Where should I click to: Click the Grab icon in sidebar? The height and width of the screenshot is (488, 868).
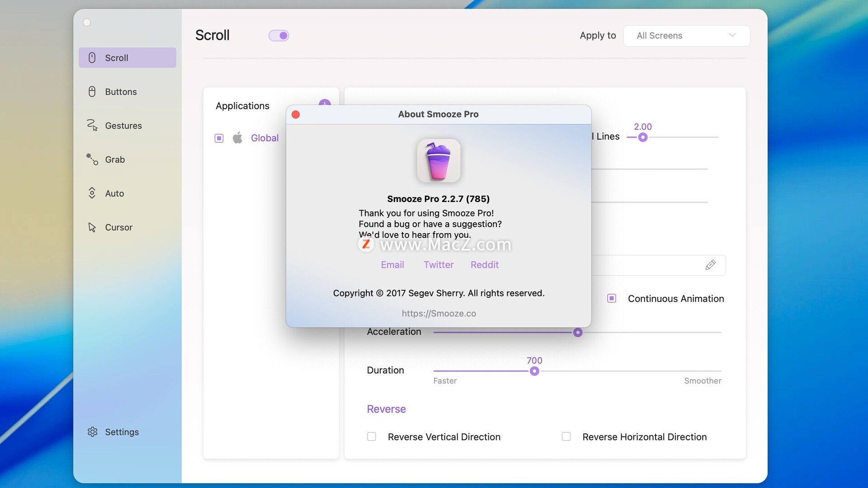point(92,159)
